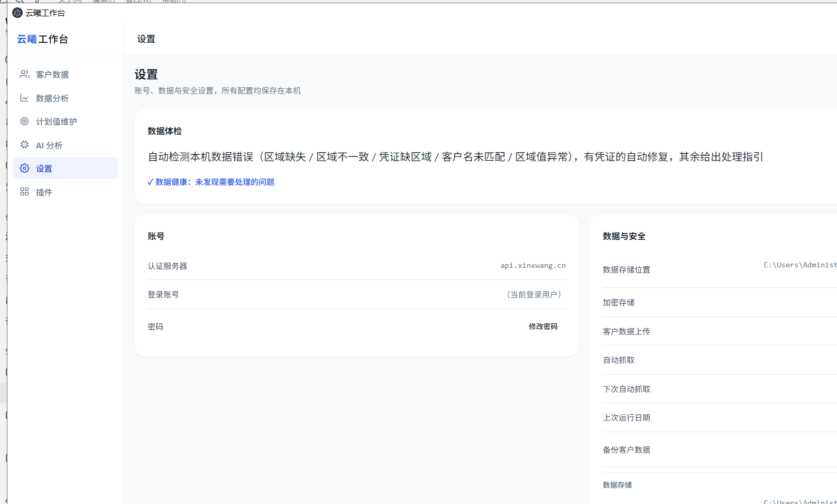Image resolution: width=837 pixels, height=504 pixels.
Task: Click the C:\Users\Administ path beside 数据存储位置
Action: [800, 265]
